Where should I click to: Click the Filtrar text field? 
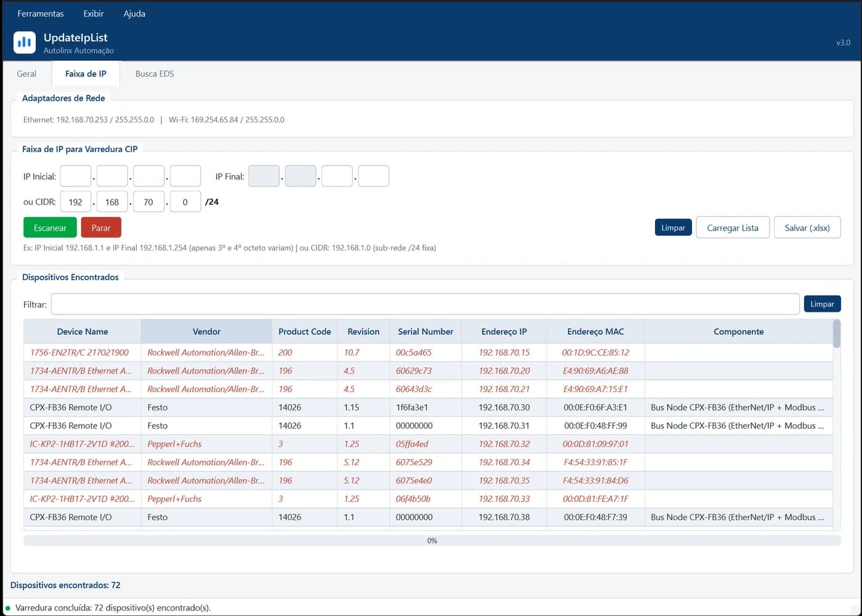pyautogui.click(x=425, y=304)
